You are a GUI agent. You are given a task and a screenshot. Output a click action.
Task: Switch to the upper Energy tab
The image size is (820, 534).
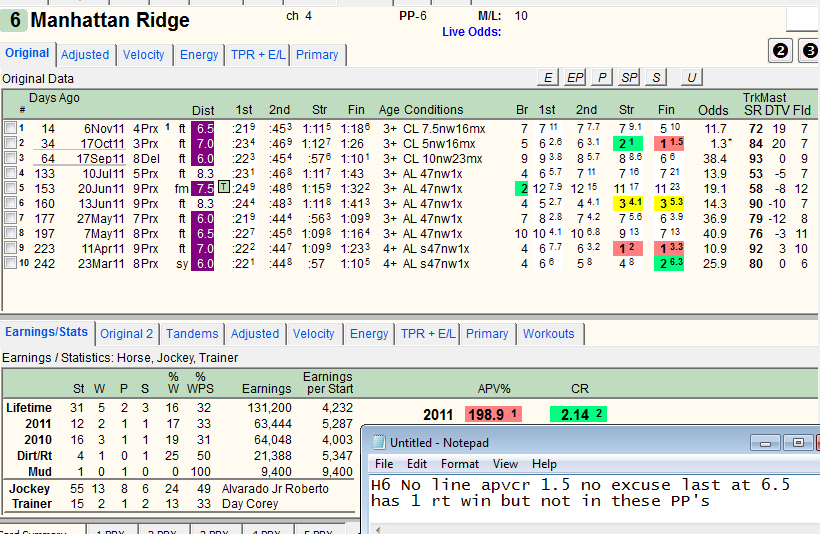(199, 54)
